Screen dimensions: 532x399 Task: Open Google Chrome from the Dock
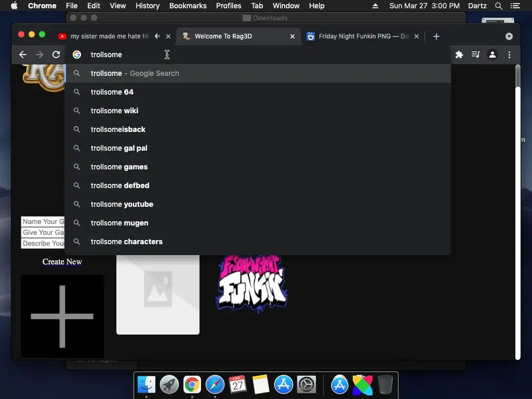point(192,385)
